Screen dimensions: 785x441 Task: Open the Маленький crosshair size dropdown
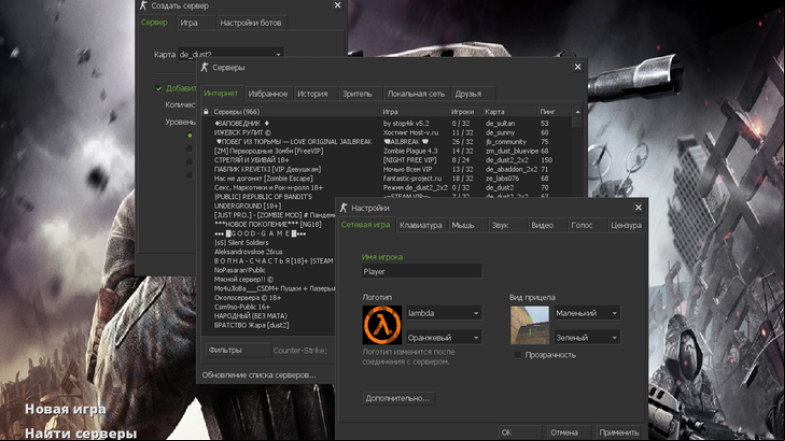click(587, 313)
